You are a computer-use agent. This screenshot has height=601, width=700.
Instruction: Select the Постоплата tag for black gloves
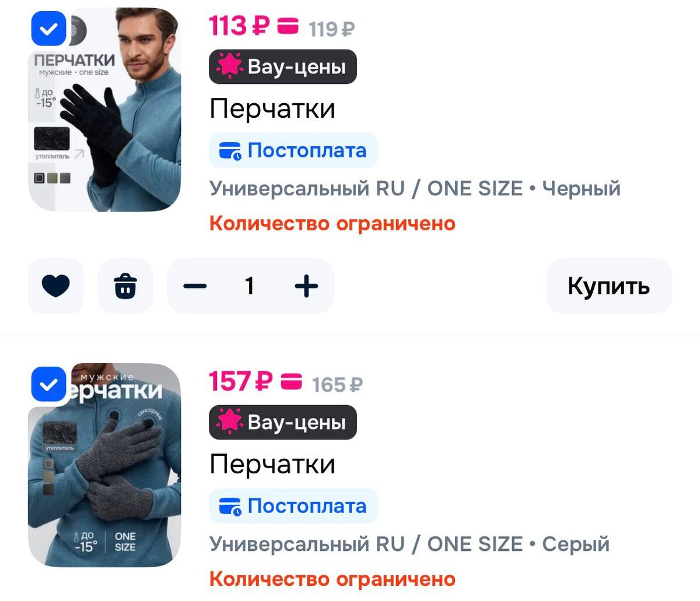293,150
